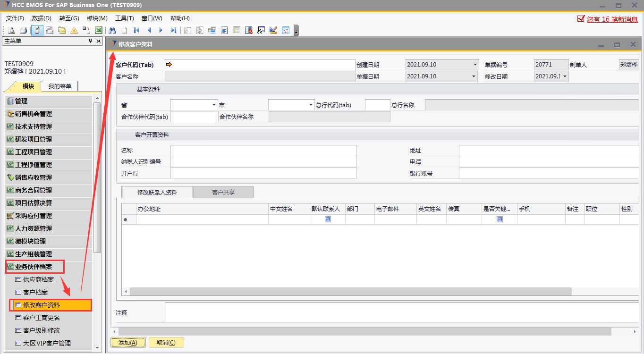
Task: Switch to the 客户共享 tab
Action: pyautogui.click(x=223, y=192)
